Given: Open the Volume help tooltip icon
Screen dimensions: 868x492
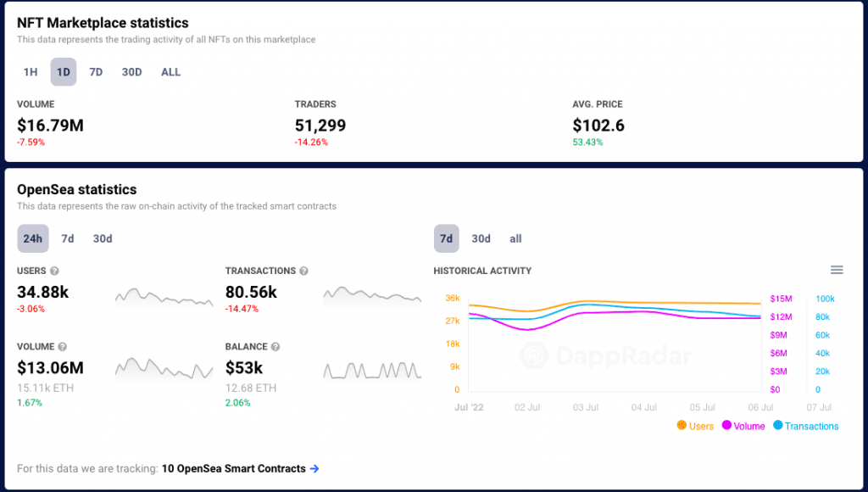Looking at the screenshot, I should click(x=62, y=347).
